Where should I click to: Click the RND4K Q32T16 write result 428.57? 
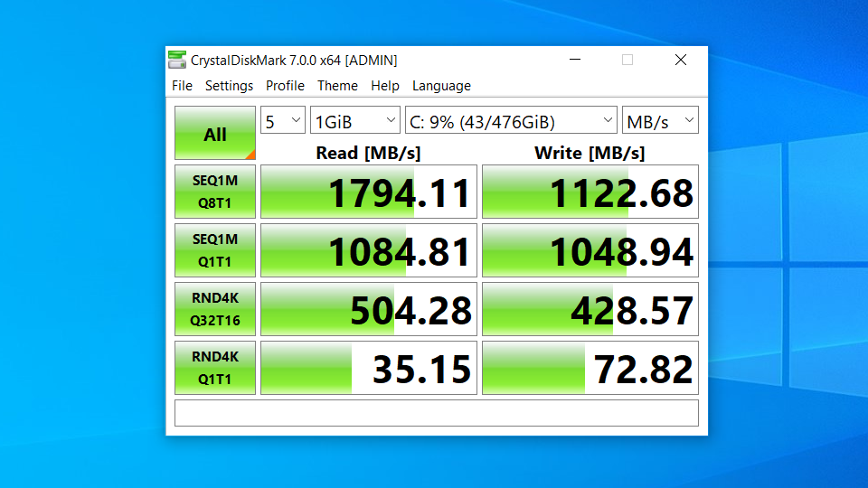[x=590, y=309]
